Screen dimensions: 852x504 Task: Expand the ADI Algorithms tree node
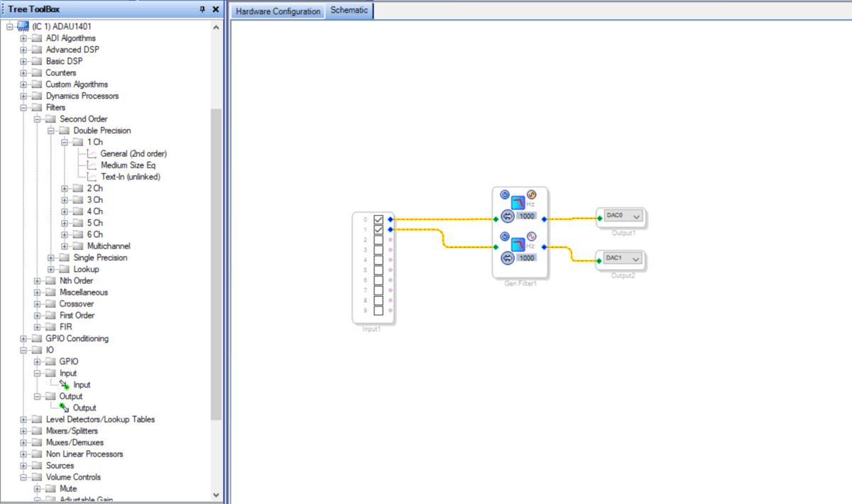click(23, 38)
